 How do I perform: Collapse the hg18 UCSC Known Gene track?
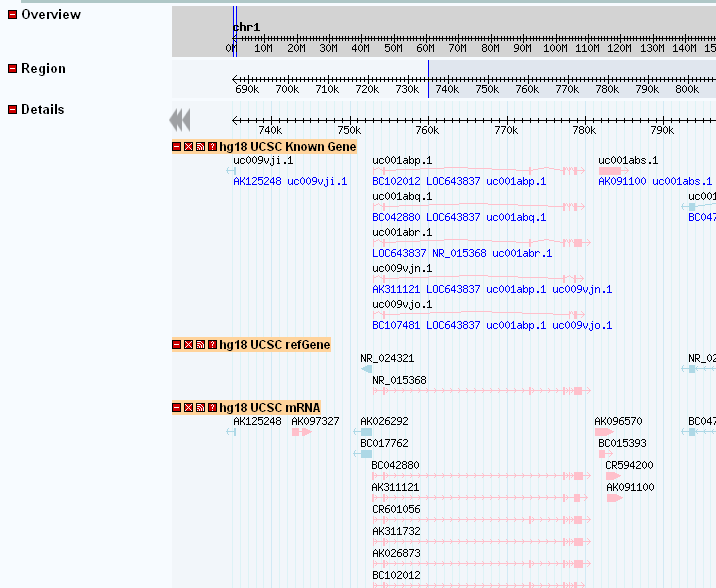(x=177, y=147)
